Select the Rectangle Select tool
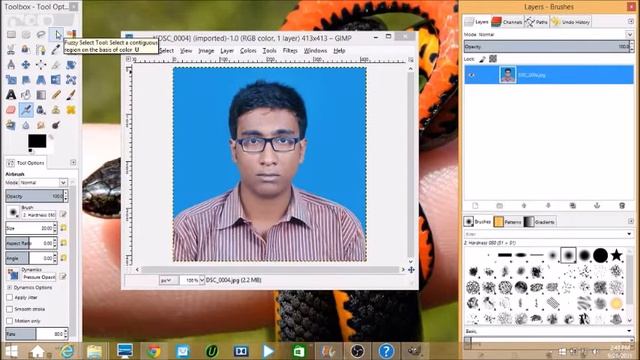640x360 pixels. (x=11, y=35)
